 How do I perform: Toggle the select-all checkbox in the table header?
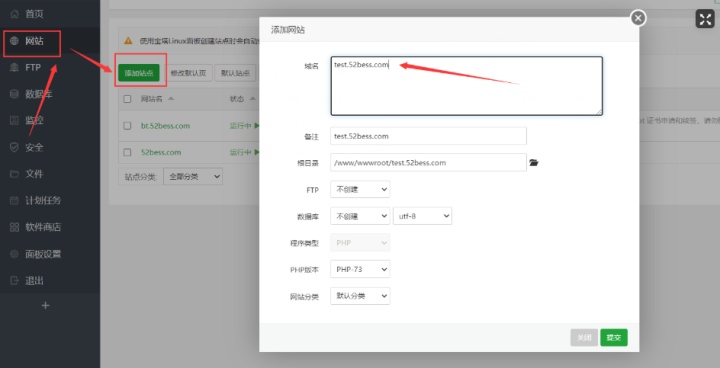pyautogui.click(x=127, y=99)
